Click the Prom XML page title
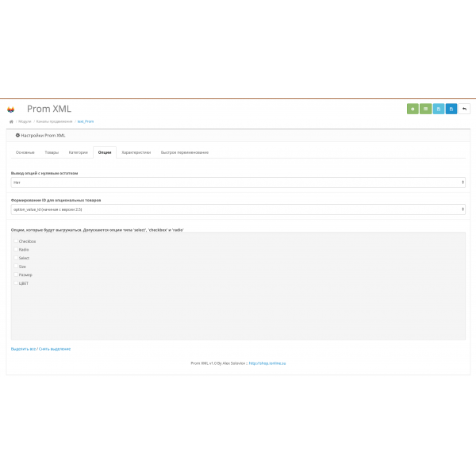Viewport: 476px width, 476px height. pos(49,109)
